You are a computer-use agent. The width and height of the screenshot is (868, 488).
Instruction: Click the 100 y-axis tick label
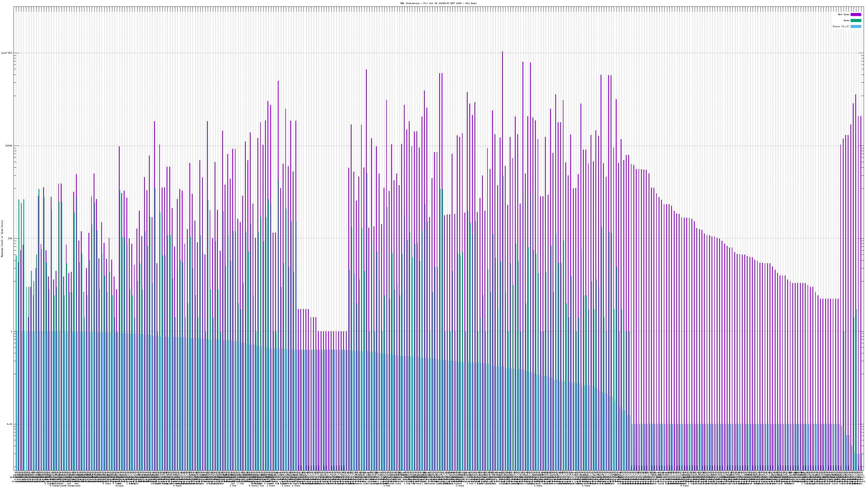pyautogui.click(x=9, y=239)
